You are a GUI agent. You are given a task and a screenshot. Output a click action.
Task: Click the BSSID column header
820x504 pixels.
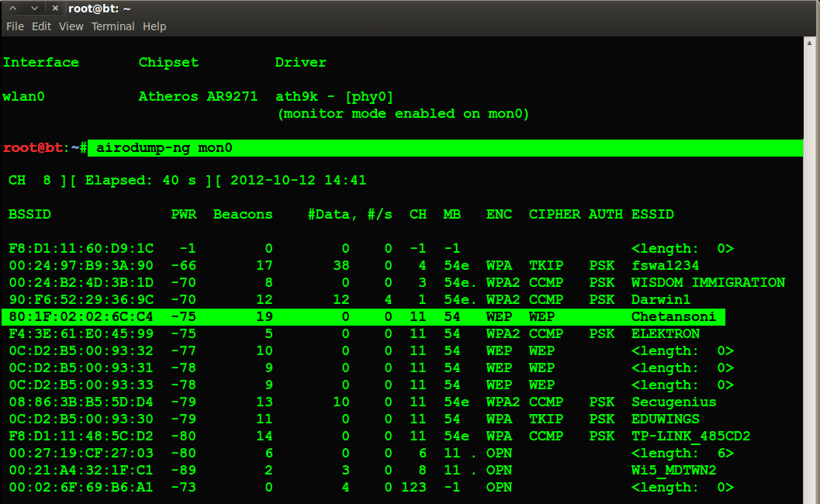(26, 214)
